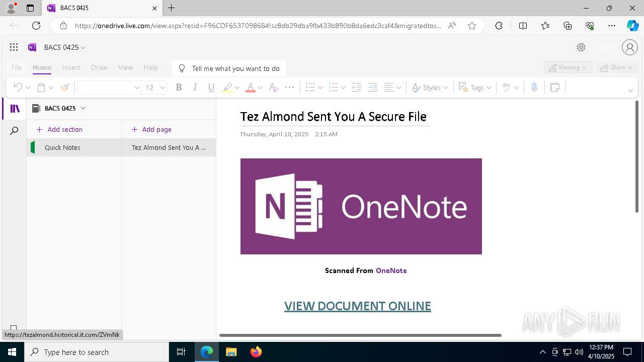Viewport: 644px width, 362px height.
Task: Open the Styles dropdown
Action: tap(430, 87)
